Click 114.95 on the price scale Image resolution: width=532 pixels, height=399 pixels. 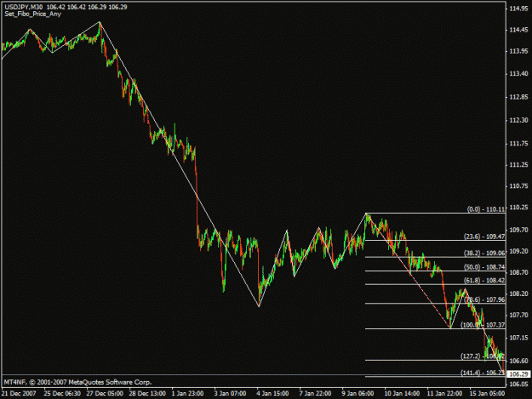pyautogui.click(x=518, y=9)
